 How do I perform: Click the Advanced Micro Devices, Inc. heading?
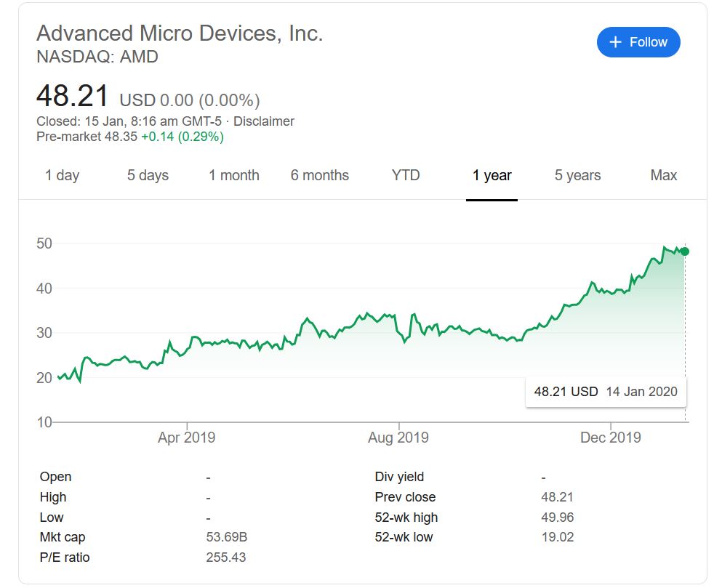click(x=180, y=33)
